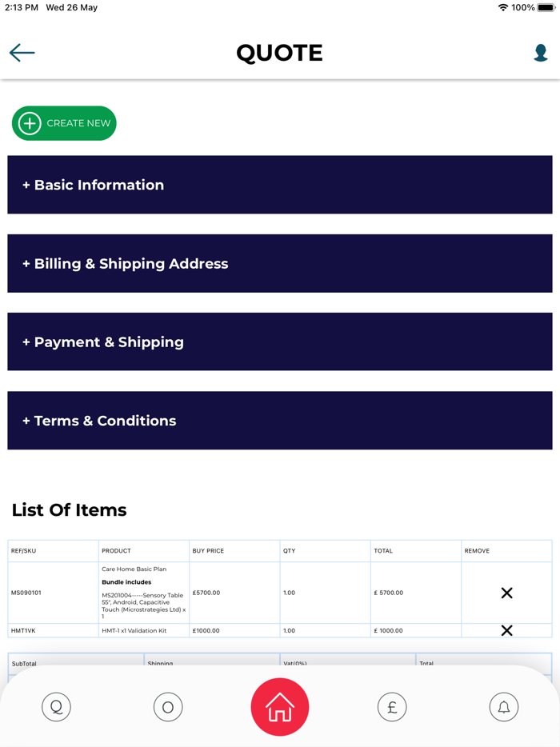The height and width of the screenshot is (747, 560).
Task: Remove the MS090101 item from list
Action: coord(506,593)
